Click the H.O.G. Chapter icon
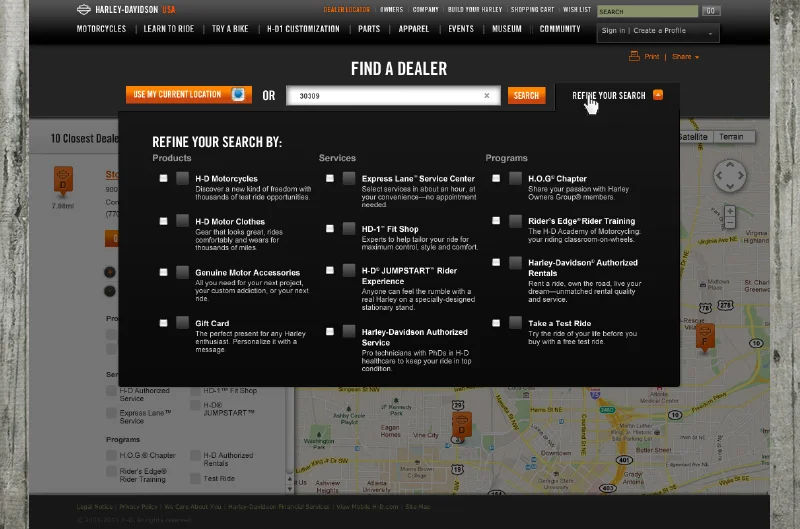This screenshot has height=529, width=800. click(x=515, y=178)
